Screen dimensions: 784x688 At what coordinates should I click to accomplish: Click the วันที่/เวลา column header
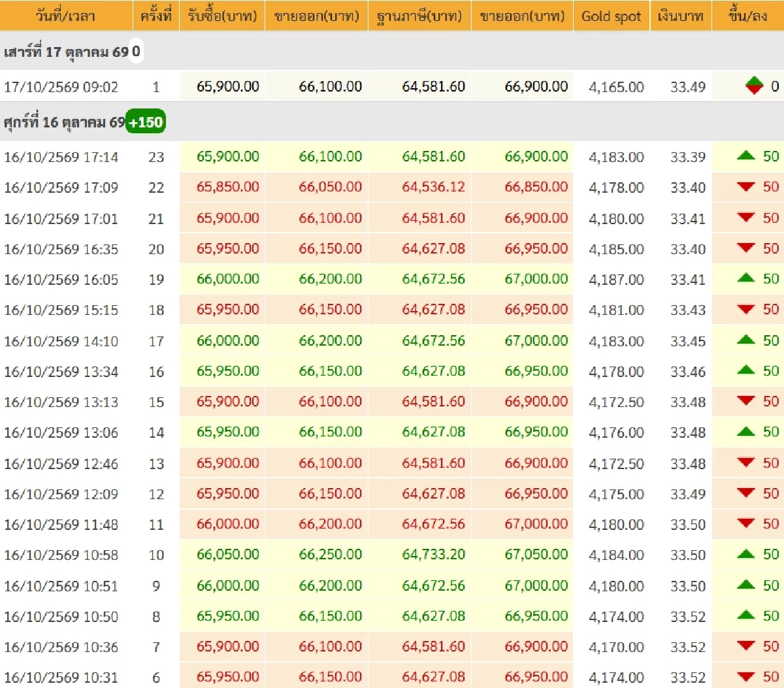pos(65,16)
